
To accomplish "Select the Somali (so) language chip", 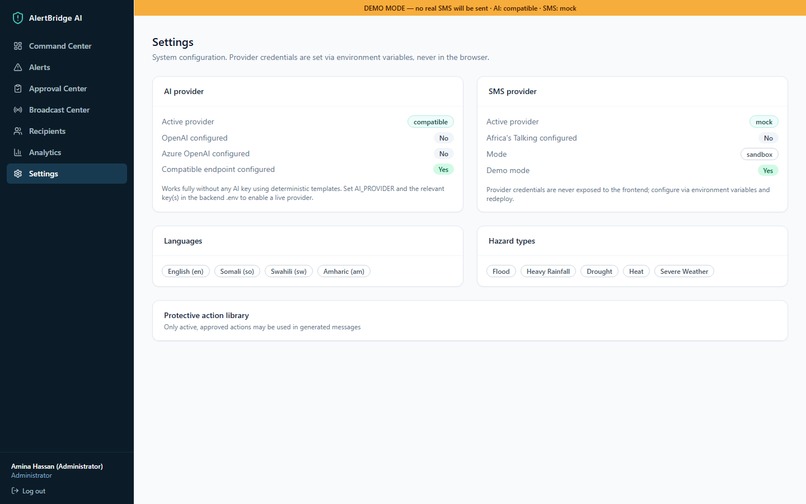I will (x=237, y=272).
